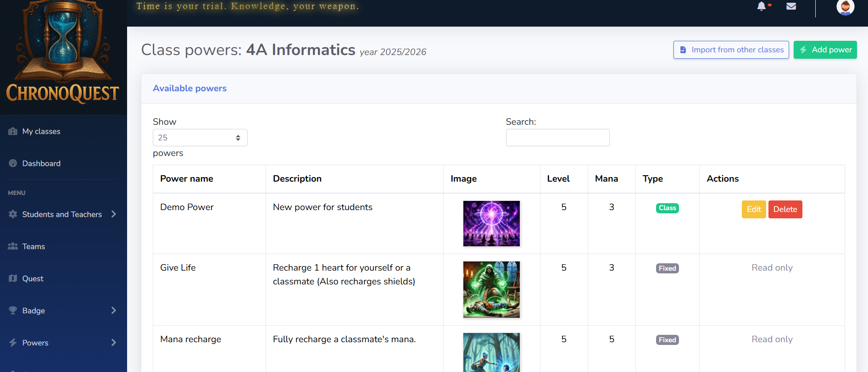Click the ChronoQuest hourglass logo

(x=63, y=53)
